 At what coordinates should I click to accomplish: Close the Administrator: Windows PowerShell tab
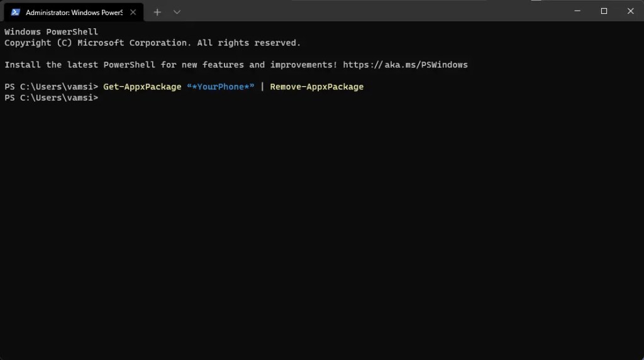133,13
